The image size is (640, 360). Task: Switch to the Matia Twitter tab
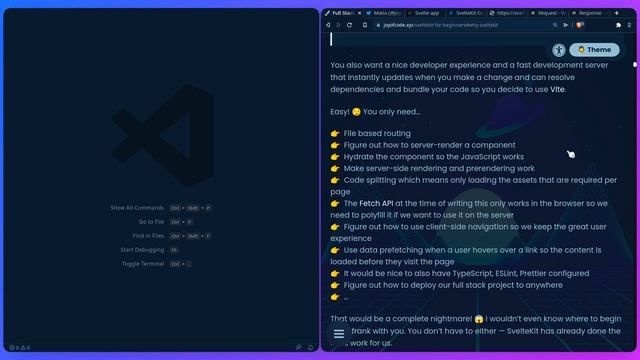(x=384, y=13)
